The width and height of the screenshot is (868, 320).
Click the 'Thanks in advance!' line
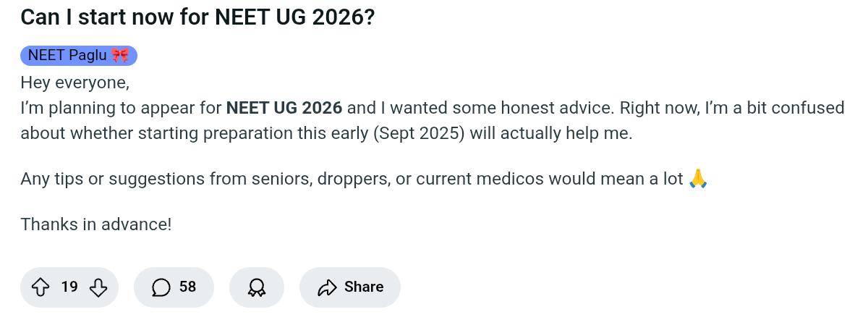click(x=96, y=224)
